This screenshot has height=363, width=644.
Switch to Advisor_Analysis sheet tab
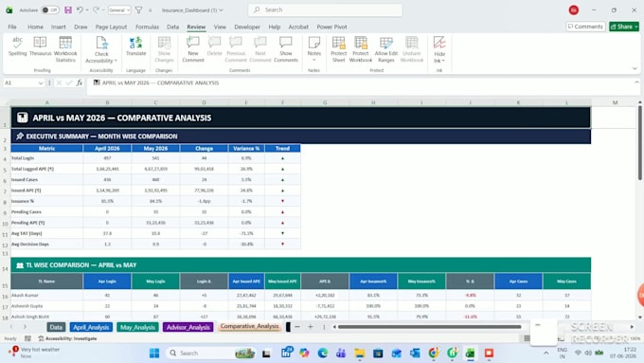pos(188,327)
